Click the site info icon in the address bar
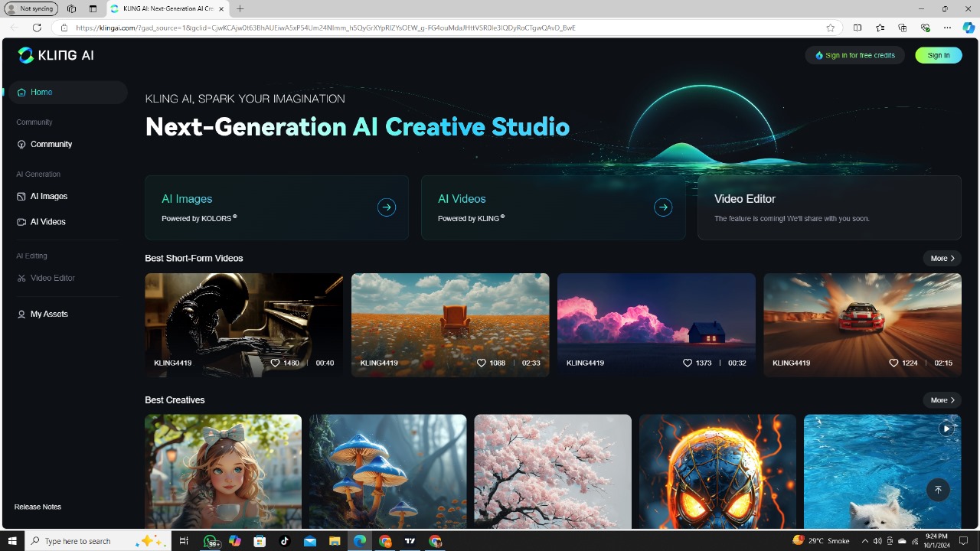This screenshot has width=980, height=551. 64,28
